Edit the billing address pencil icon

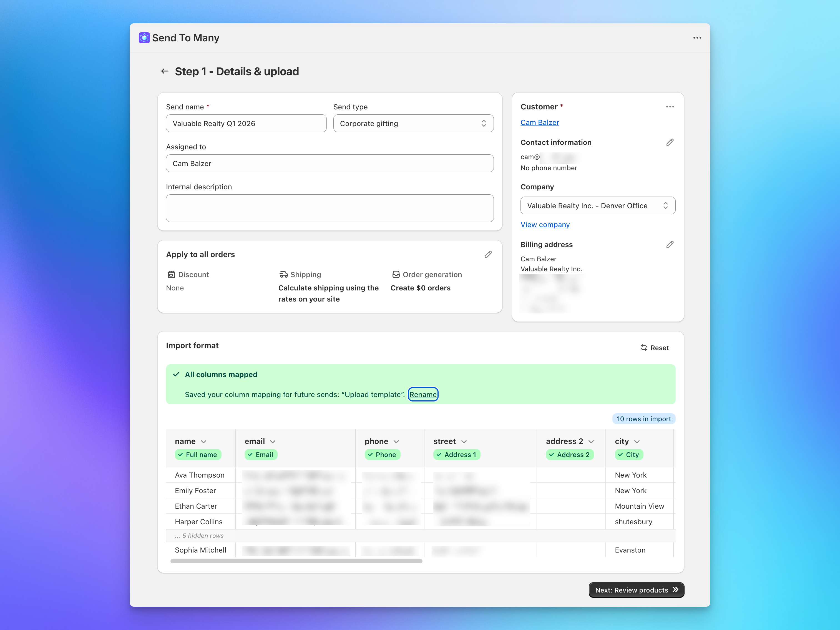[x=670, y=244]
